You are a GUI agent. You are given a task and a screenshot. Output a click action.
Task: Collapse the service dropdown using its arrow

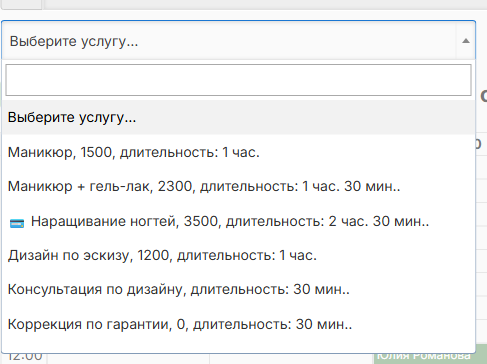coord(466,41)
